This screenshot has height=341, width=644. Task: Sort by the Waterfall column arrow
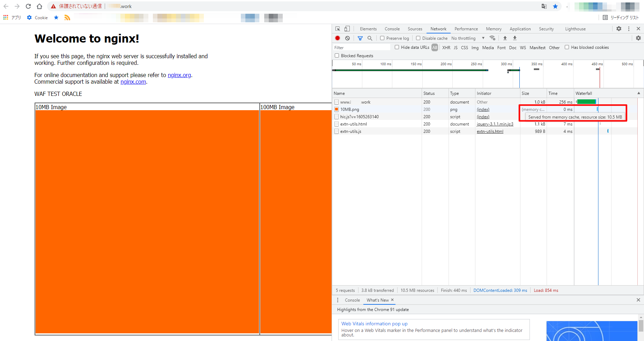(x=639, y=93)
